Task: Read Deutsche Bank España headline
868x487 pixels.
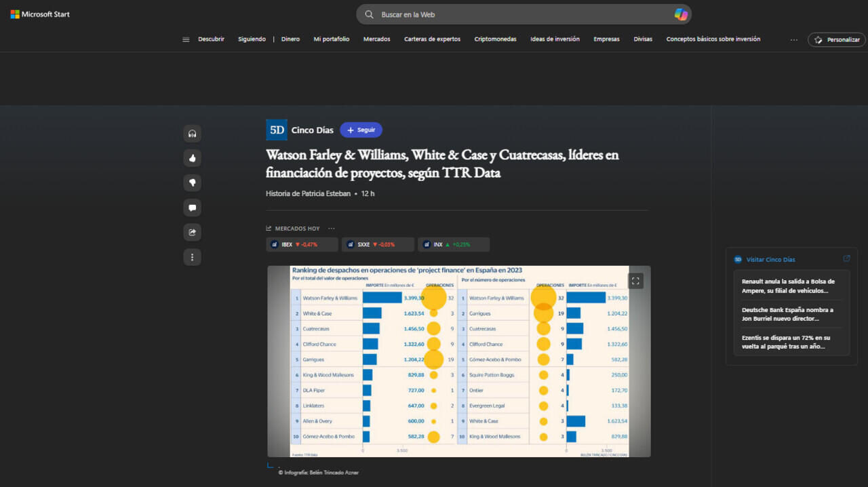Action: tap(787, 314)
